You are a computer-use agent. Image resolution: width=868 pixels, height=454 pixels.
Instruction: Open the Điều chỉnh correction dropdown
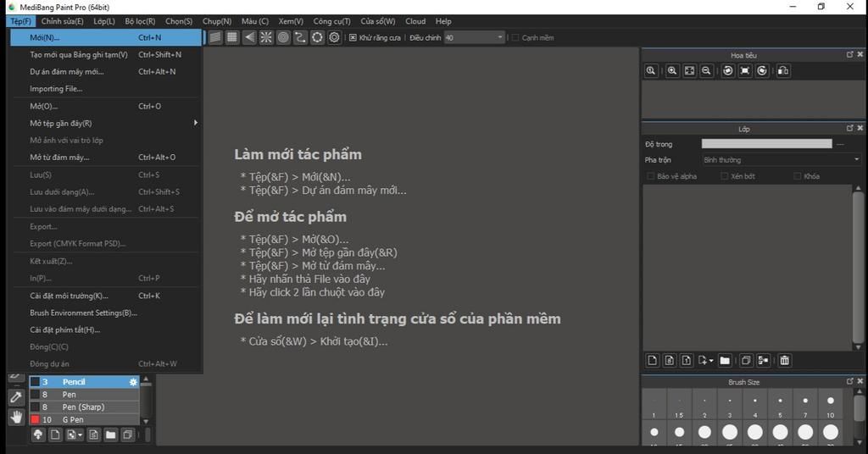point(475,37)
